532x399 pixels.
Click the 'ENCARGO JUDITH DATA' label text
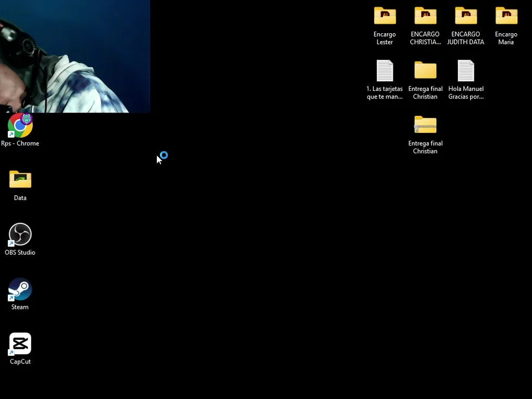[466, 38]
